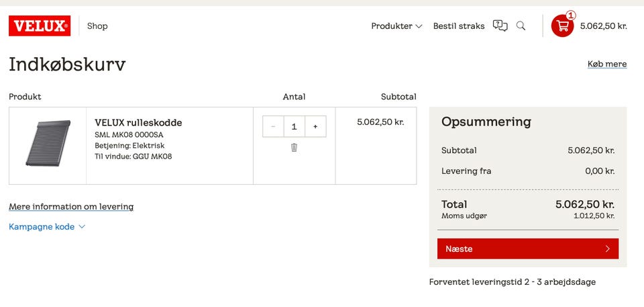The width and height of the screenshot is (644, 307).
Task: Decrease quantity with minus button
Action: (x=273, y=126)
